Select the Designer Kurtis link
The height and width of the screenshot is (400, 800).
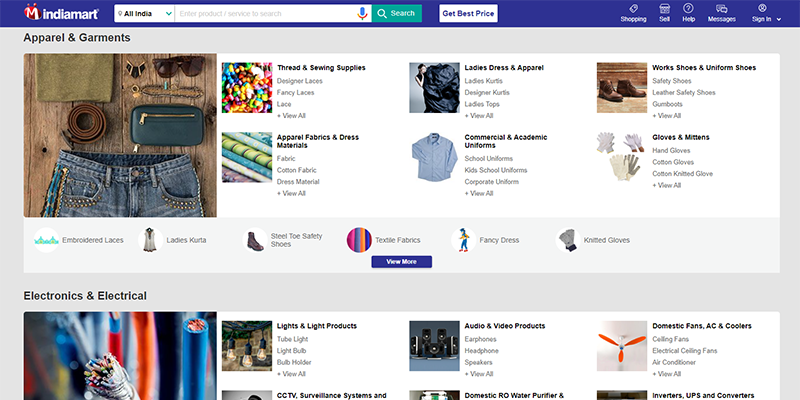(x=487, y=93)
